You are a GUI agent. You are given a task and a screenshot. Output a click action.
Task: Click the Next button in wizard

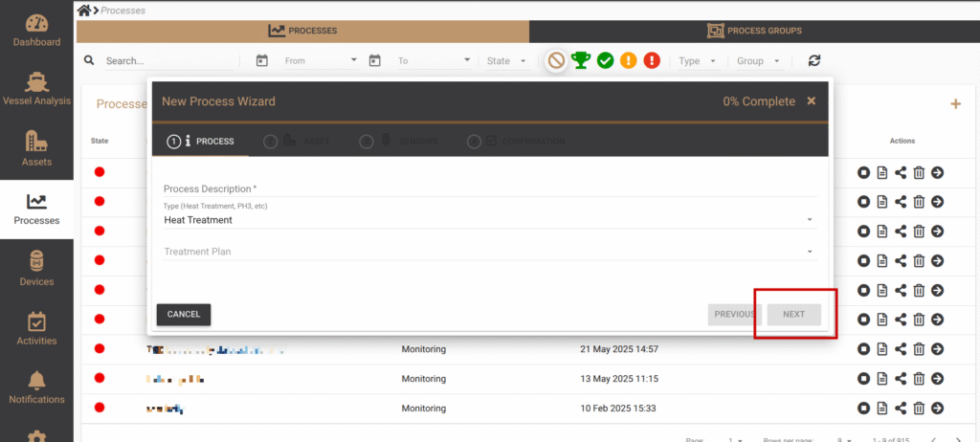click(x=793, y=314)
